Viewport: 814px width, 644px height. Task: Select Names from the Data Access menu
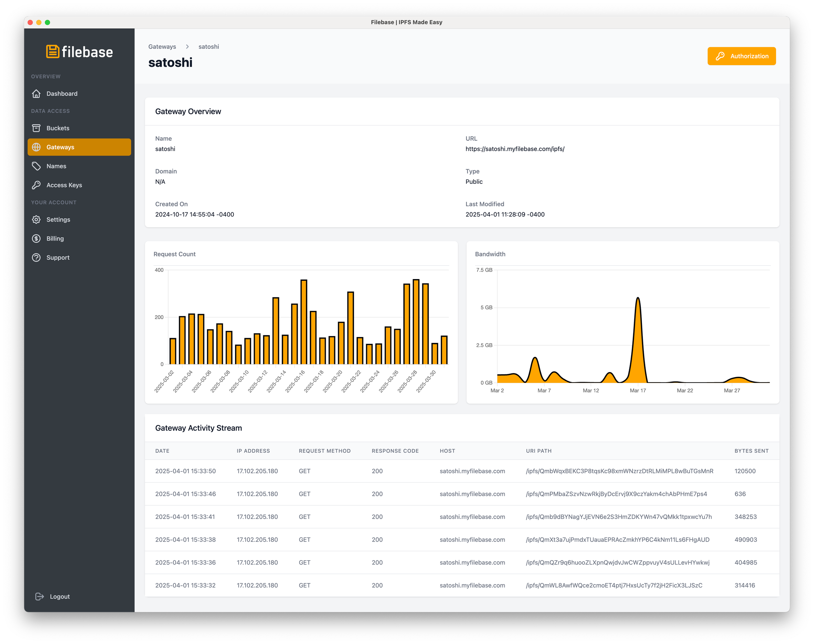[x=56, y=166]
